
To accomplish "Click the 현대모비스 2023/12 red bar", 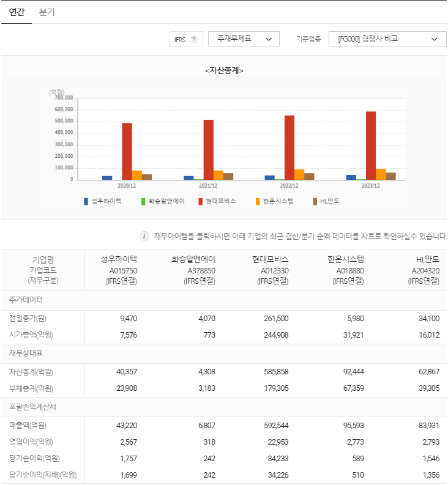I will point(371,146).
